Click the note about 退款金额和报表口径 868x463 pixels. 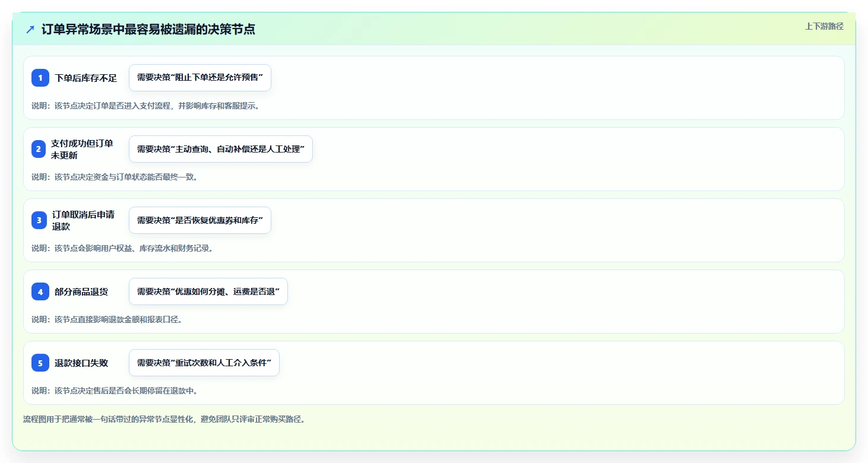[107, 319]
